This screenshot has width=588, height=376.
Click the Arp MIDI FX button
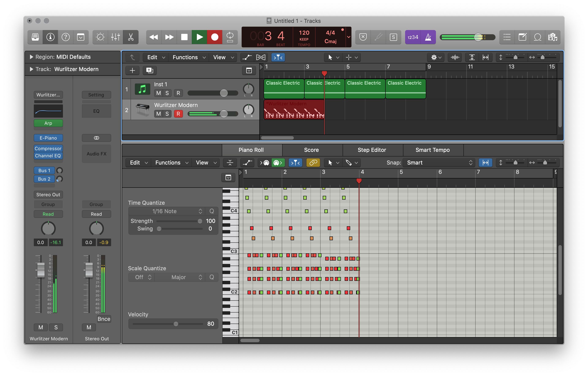48,123
